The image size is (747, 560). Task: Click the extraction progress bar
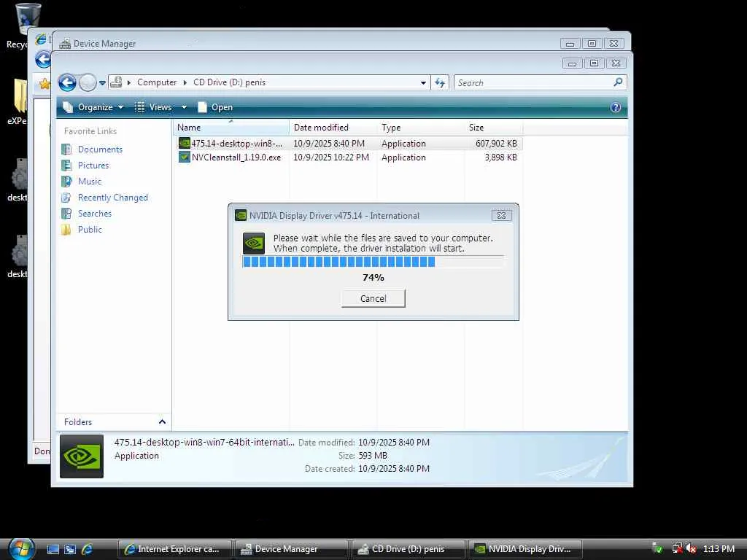[x=373, y=262]
